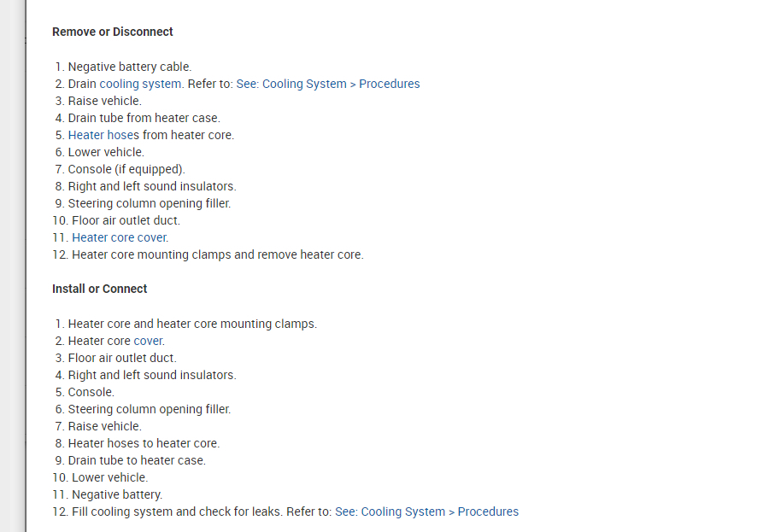Image resolution: width=769 pixels, height=532 pixels.
Task: Click the 'Drain tube to heater case.' step
Action: pyautogui.click(x=137, y=460)
